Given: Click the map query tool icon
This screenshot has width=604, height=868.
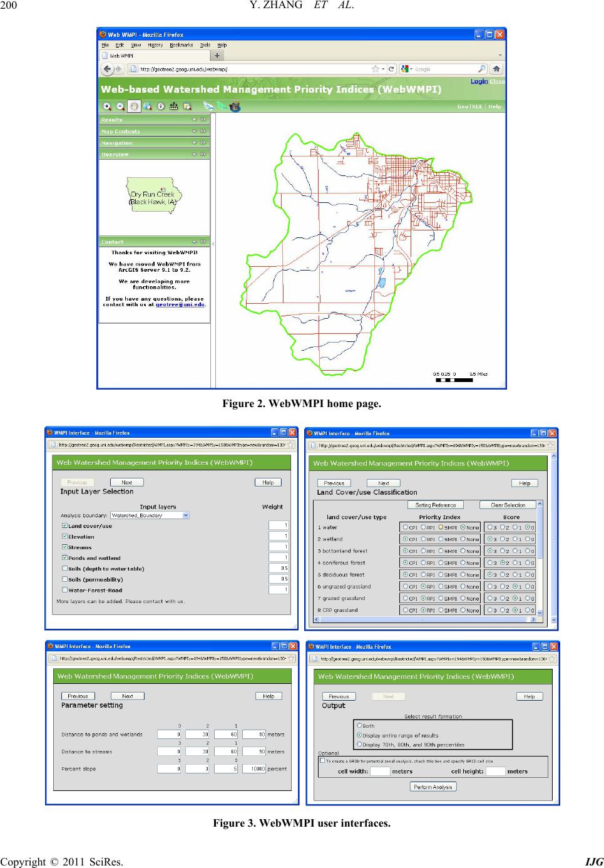Looking at the screenshot, I should (186, 106).
